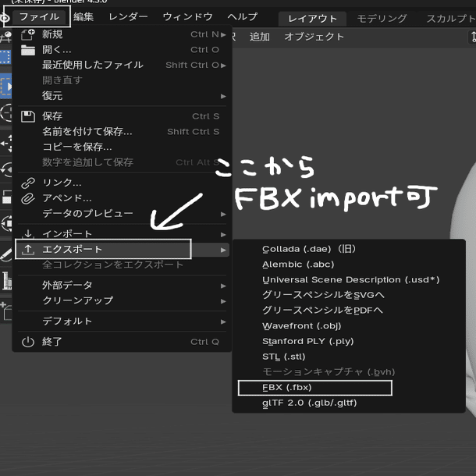This screenshot has width=476, height=476.
Task: Choose 保存 in the file menu
Action: [122, 116]
